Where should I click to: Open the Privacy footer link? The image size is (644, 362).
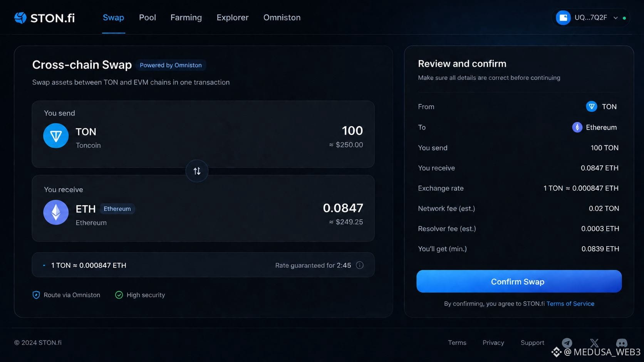click(493, 343)
